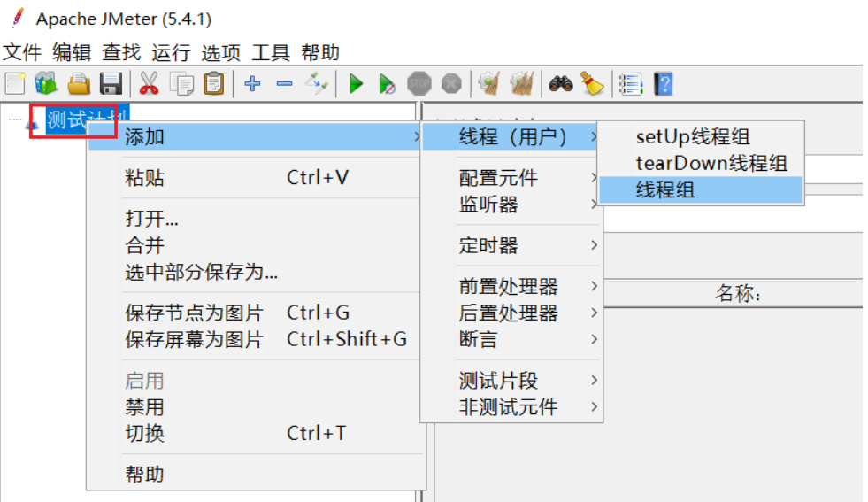
Task: Click the Clear results broom icon
Action: click(x=489, y=84)
